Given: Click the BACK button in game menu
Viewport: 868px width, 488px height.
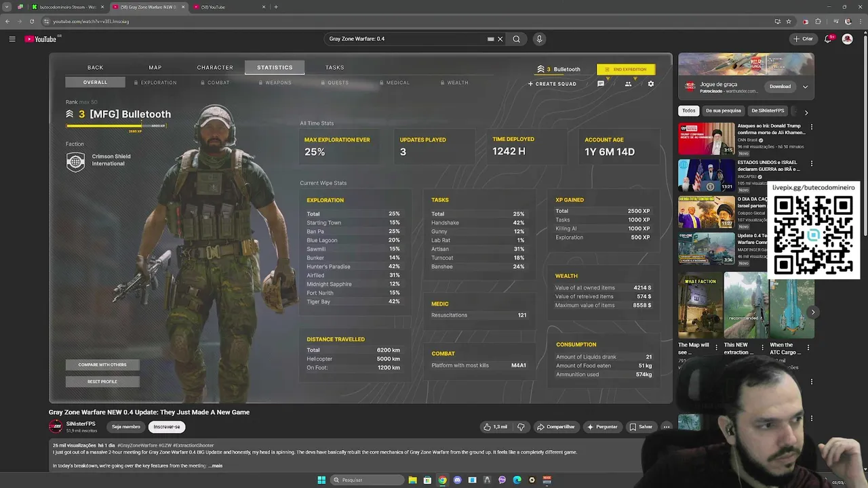Looking at the screenshot, I should pos(95,67).
